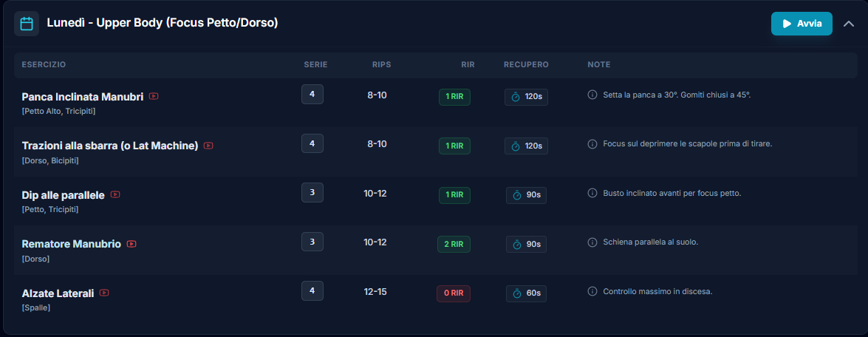Screen dimensions: 868x337
Task: Click the red 0 RIR badge
Action: 454,293
